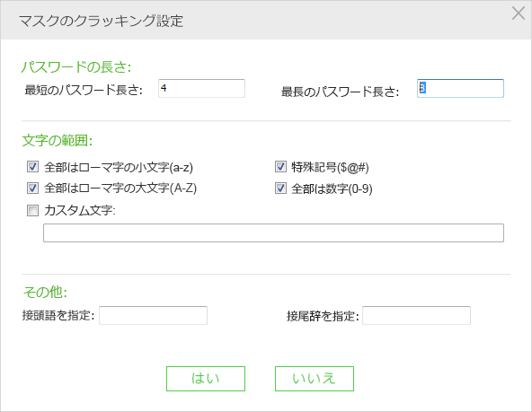
Task: Click the custom characters text field
Action: (x=273, y=232)
